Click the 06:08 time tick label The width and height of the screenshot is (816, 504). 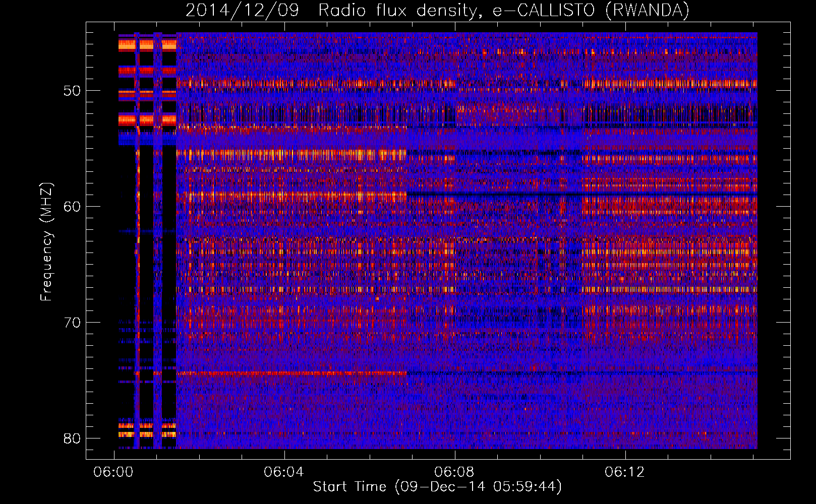click(x=454, y=472)
